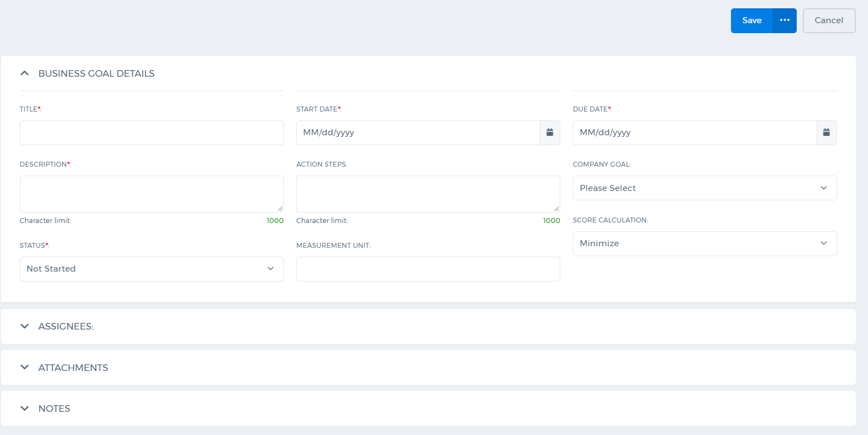868x435 pixels.
Task: Grab the Description resize handle
Action: pyautogui.click(x=280, y=209)
